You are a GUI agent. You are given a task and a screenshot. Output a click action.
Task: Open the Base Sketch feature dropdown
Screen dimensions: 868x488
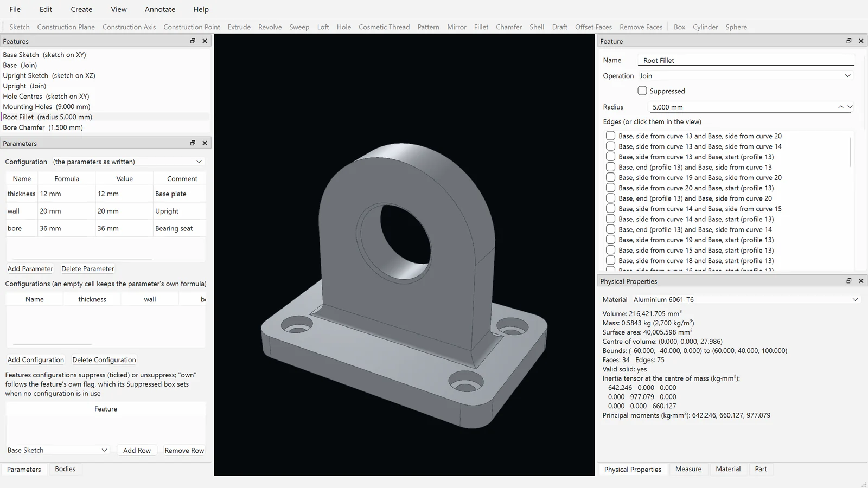pos(58,450)
